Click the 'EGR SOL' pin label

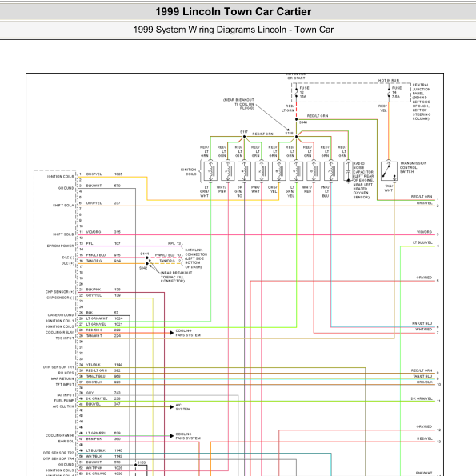[66, 442]
